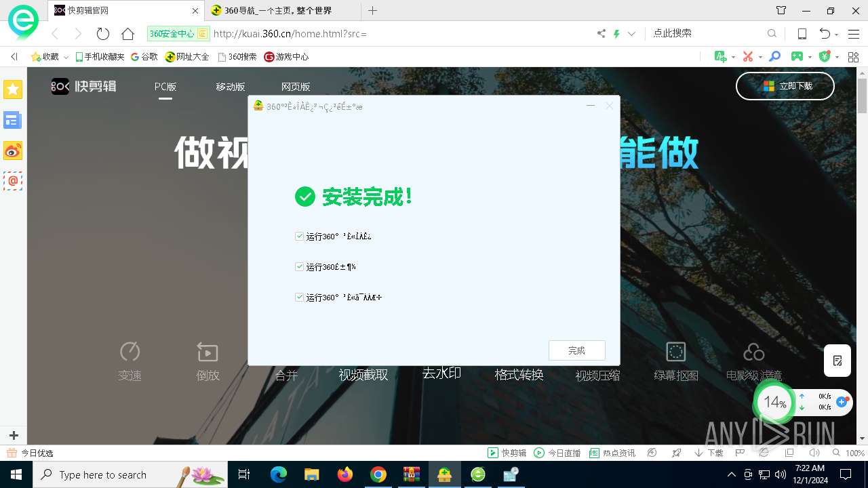868x488 pixels.
Task: Click the rocket accelerator status bar icon
Action: click(x=676, y=453)
